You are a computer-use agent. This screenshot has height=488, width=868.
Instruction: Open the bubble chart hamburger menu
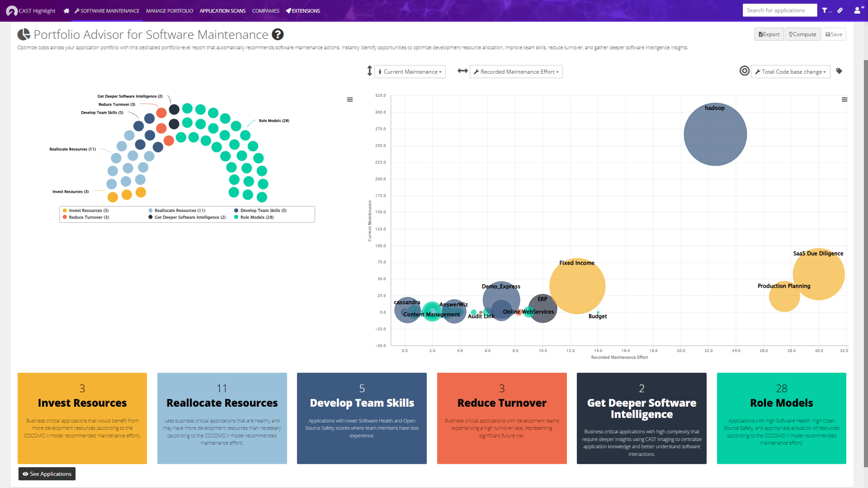[x=844, y=100]
